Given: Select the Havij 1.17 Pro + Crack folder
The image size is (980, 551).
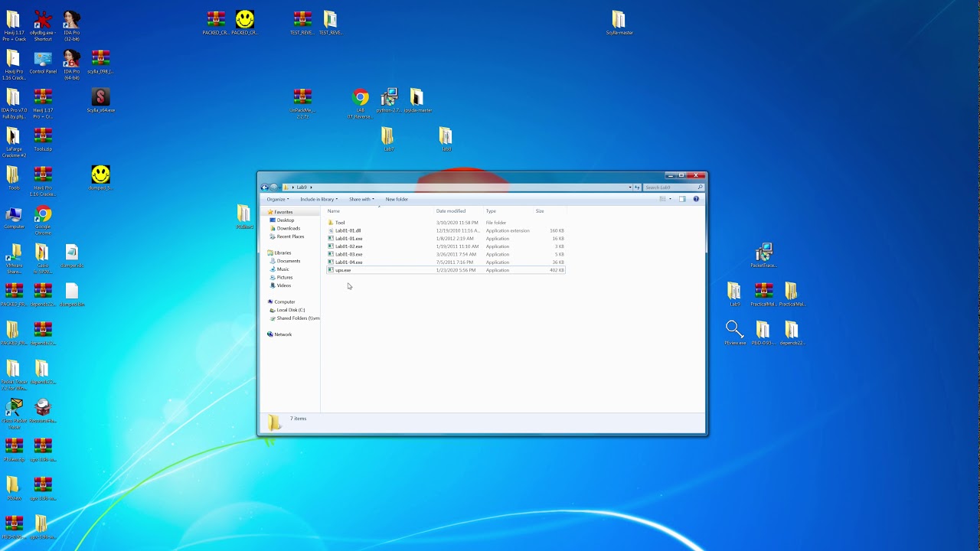Looking at the screenshot, I should (14, 25).
